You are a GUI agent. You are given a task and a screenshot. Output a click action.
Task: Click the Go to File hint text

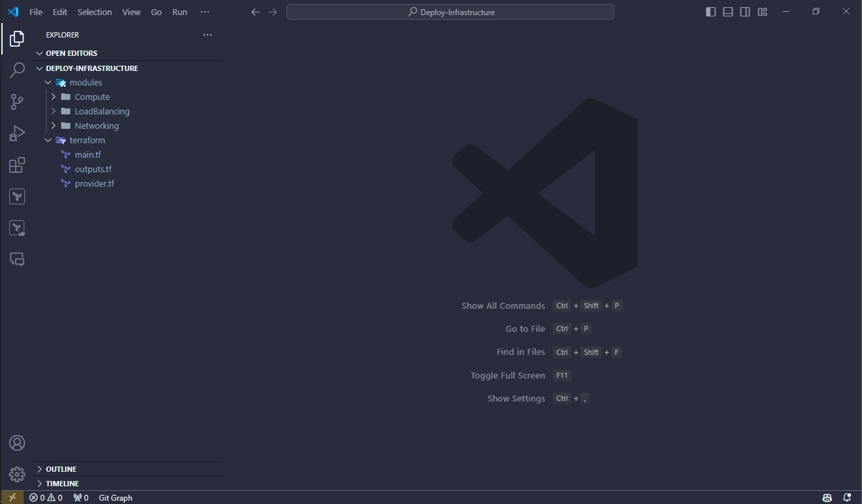click(x=525, y=329)
